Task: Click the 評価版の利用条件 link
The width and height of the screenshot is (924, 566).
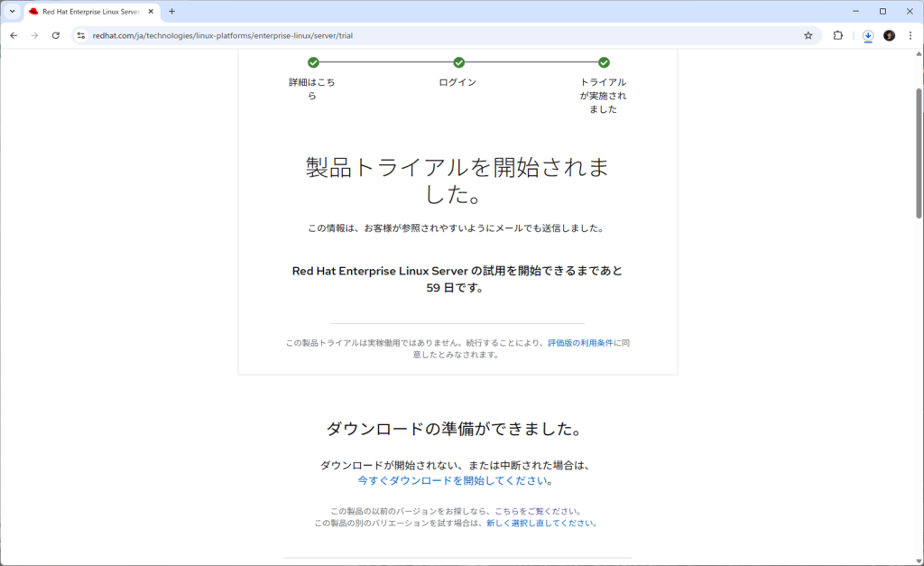Action: pyautogui.click(x=580, y=343)
